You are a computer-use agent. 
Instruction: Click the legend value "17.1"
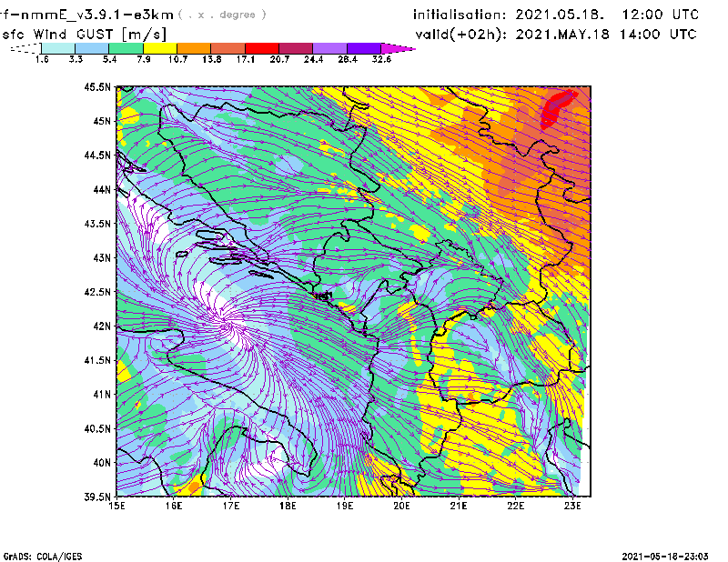(x=246, y=59)
